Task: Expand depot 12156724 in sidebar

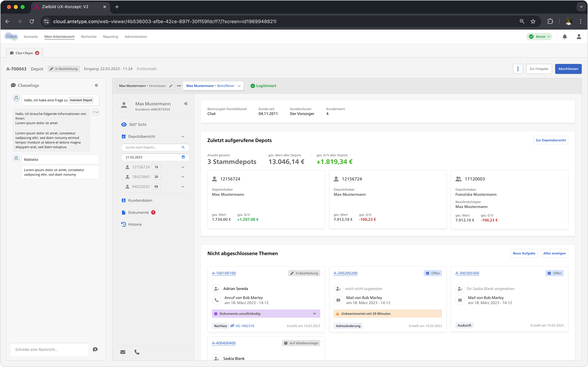Action: [183, 167]
